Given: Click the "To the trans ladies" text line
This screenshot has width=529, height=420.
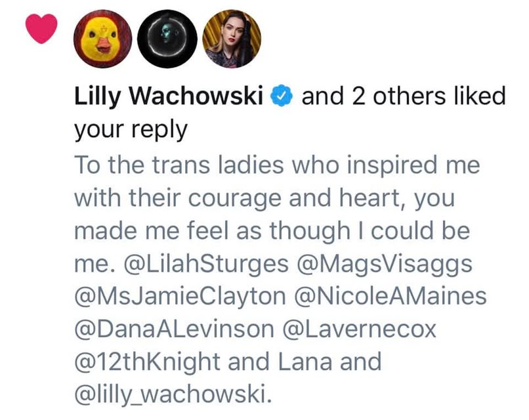Looking at the screenshot, I should pyautogui.click(x=277, y=165).
